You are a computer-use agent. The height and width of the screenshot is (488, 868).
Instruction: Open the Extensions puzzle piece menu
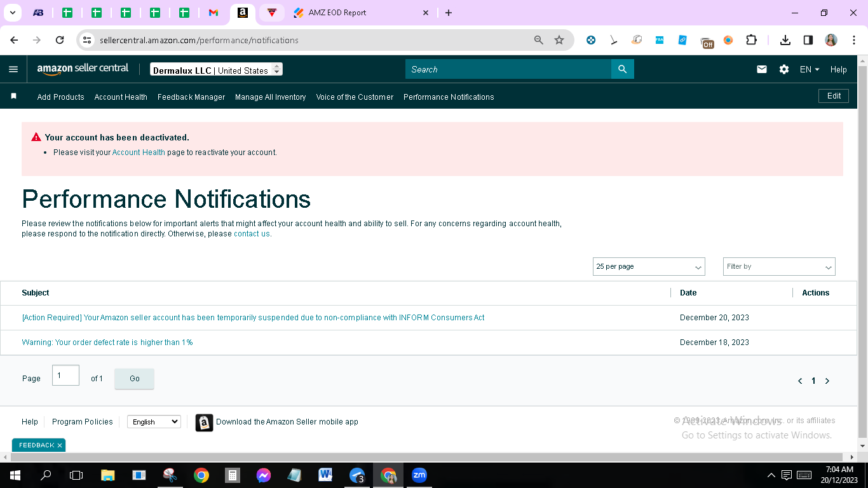tap(751, 40)
